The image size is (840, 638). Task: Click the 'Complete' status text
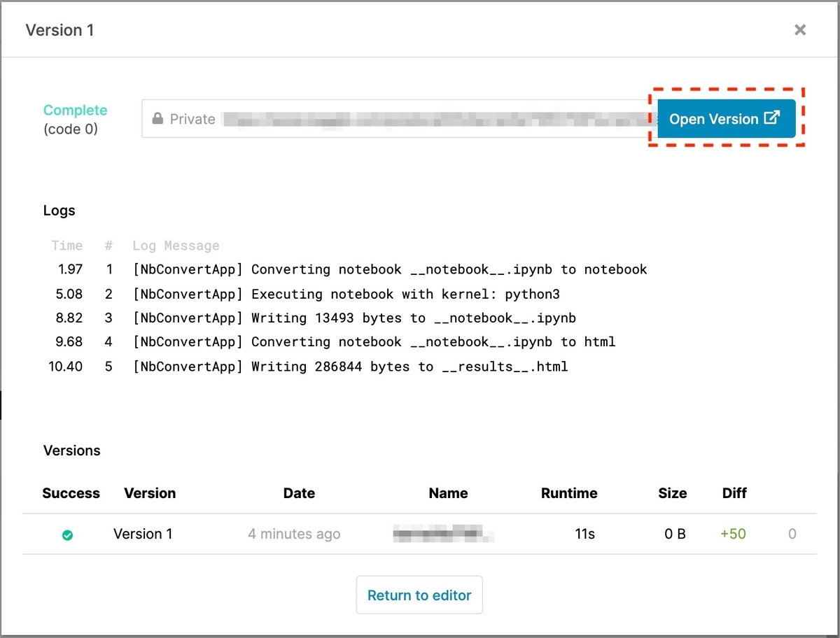coord(76,110)
